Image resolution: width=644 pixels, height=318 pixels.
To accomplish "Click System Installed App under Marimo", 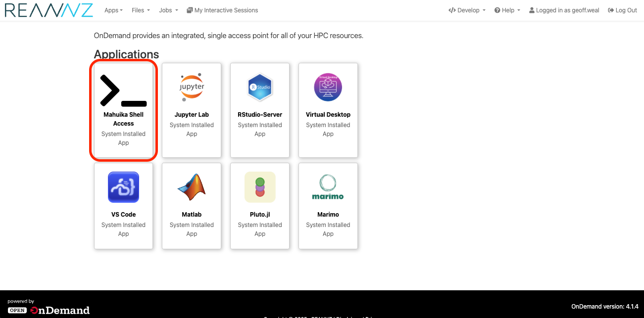I will [x=328, y=229].
